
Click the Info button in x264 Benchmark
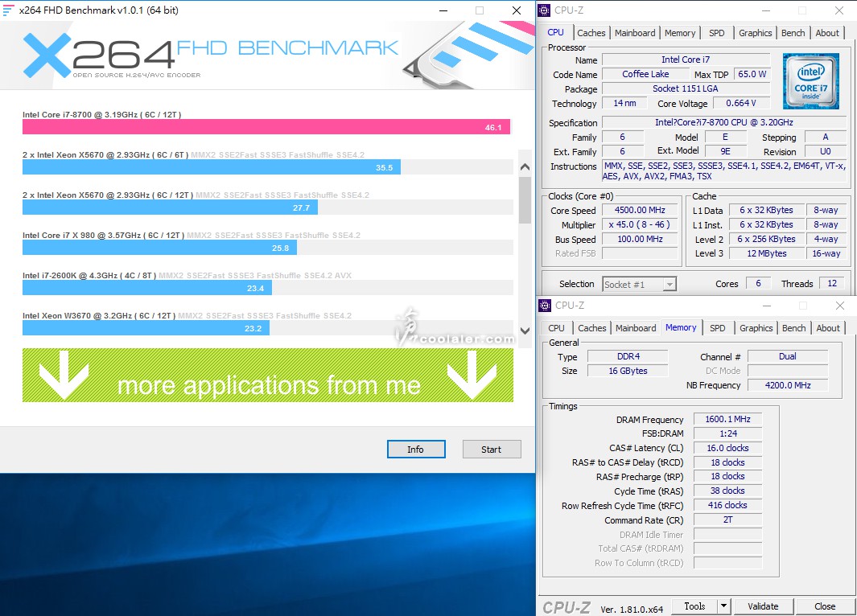coord(416,450)
